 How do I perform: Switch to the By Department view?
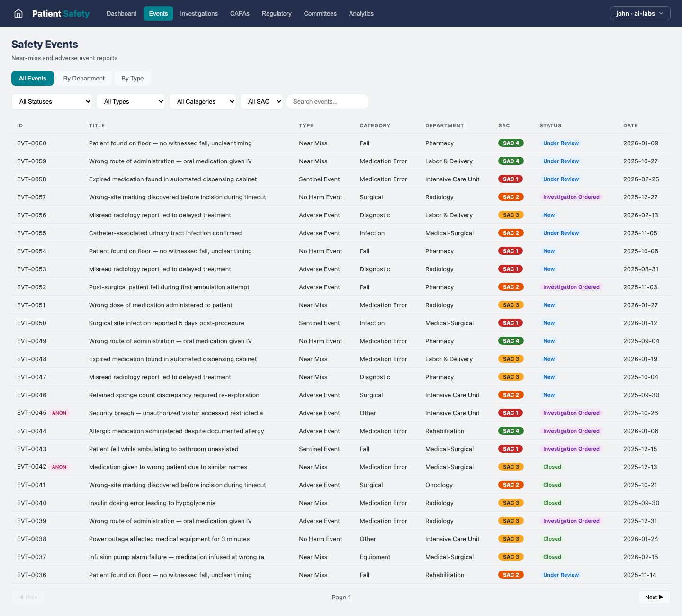point(84,78)
